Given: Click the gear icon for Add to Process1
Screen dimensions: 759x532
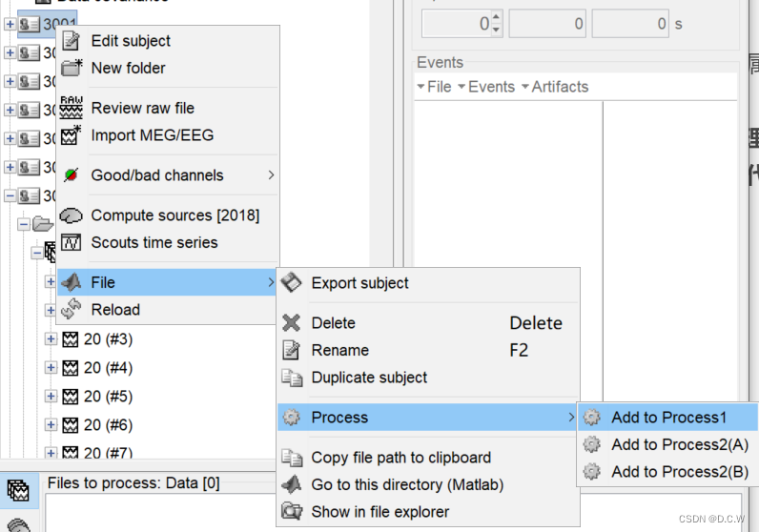Looking at the screenshot, I should [x=591, y=418].
